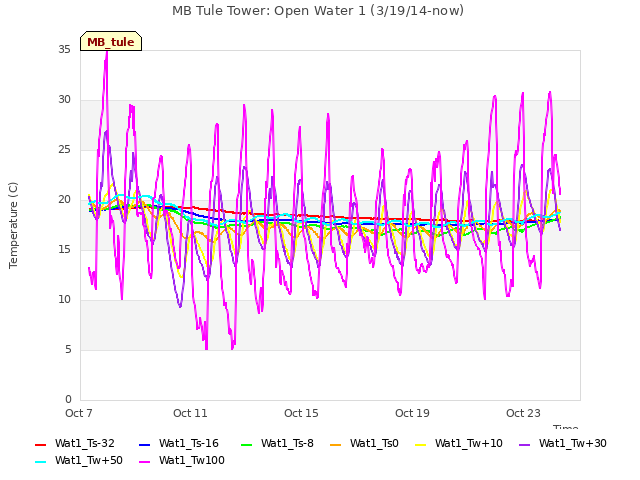Select the Wat1_Ts-16 legend label

coord(189,443)
